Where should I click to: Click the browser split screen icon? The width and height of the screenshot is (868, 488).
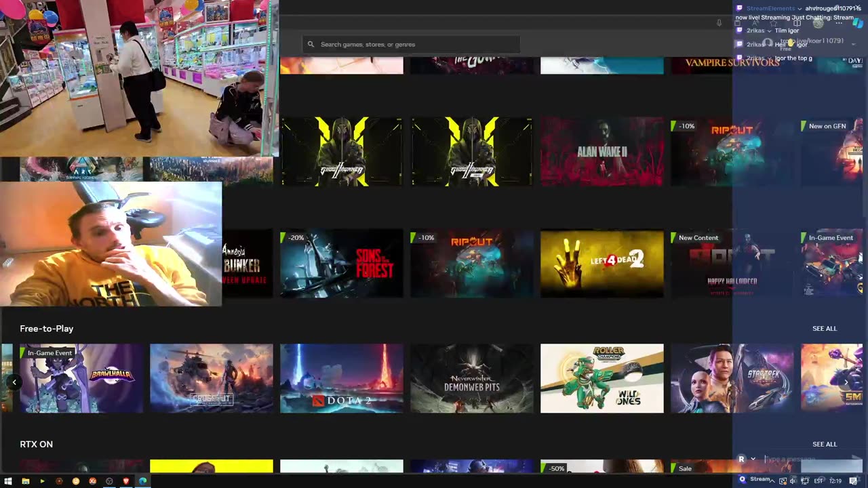click(797, 23)
